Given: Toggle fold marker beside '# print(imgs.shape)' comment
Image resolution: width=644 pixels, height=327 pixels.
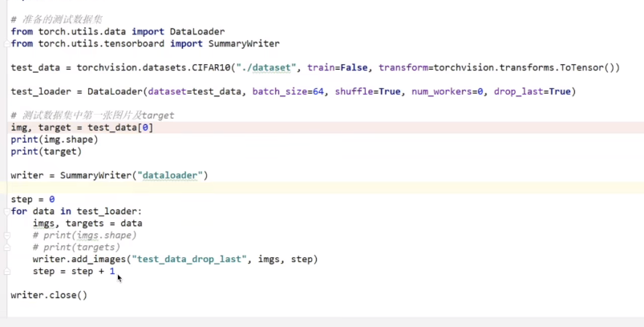Looking at the screenshot, I should point(7,236).
